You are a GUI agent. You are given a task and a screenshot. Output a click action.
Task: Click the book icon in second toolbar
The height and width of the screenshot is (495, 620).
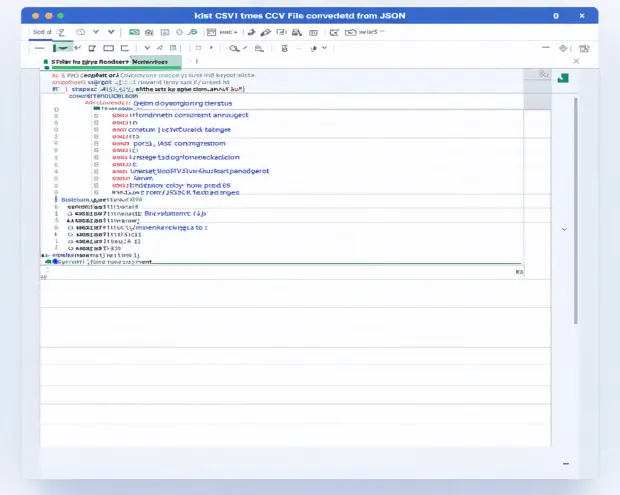173,48
